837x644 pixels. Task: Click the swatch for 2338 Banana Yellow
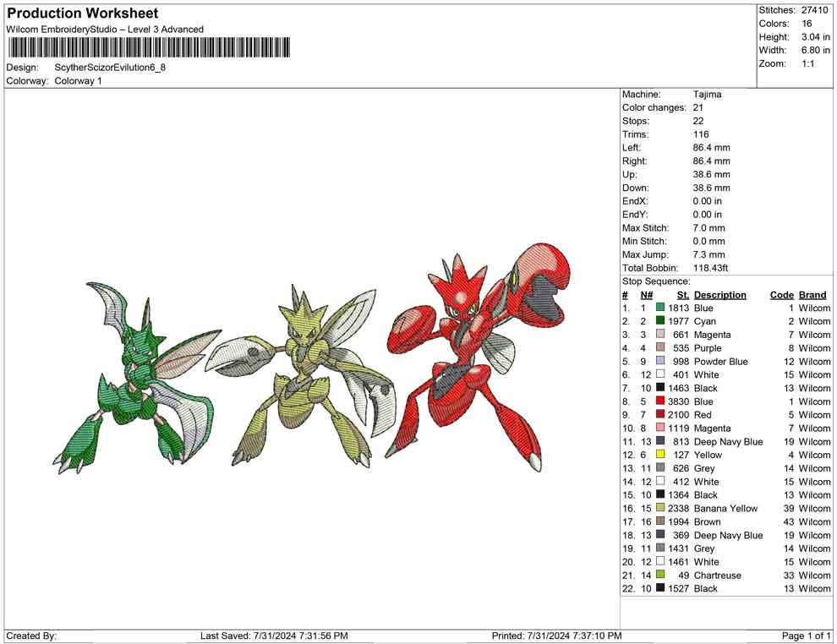pos(660,508)
